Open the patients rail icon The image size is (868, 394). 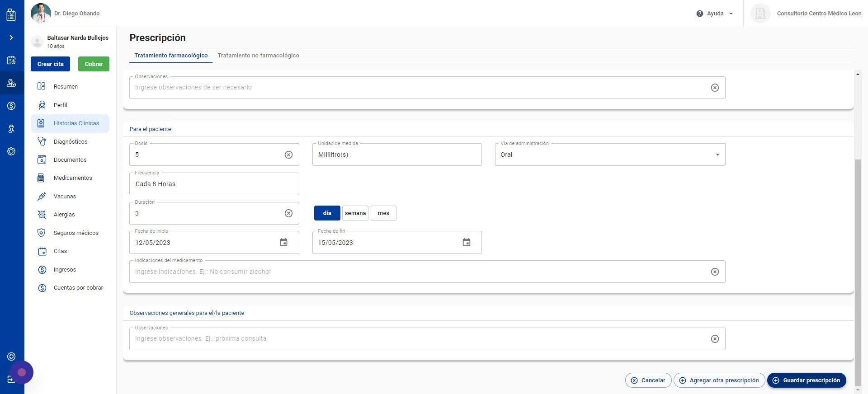point(11,83)
